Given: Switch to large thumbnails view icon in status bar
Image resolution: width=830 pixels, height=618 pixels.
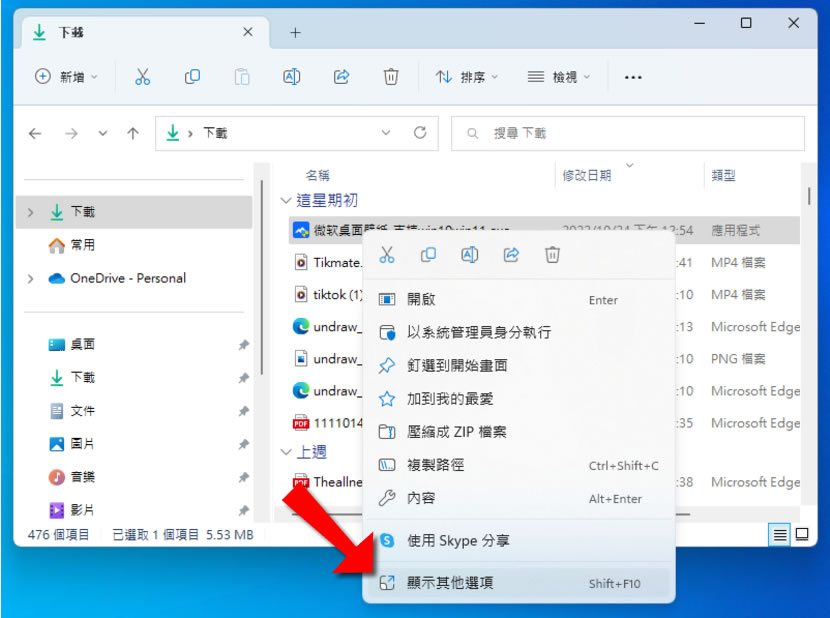Looking at the screenshot, I should 802,534.
